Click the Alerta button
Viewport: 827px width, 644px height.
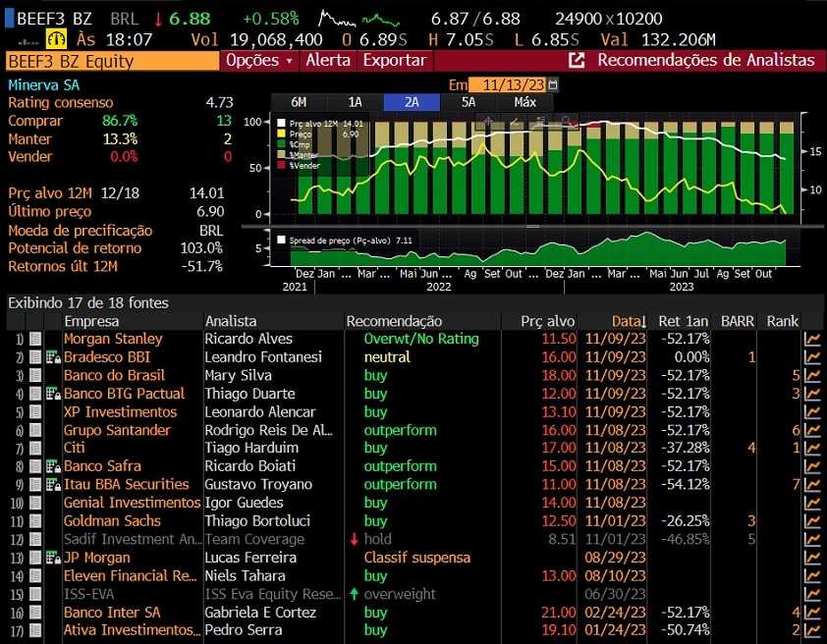[328, 61]
